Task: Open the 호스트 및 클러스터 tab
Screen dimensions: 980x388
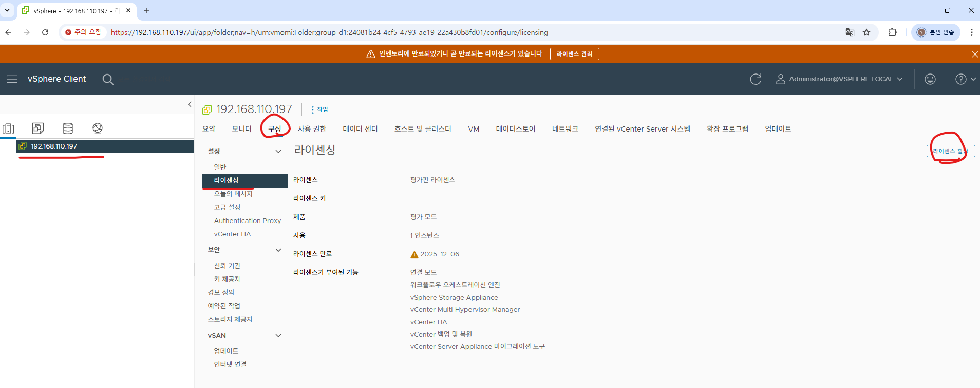Action: tap(423, 129)
